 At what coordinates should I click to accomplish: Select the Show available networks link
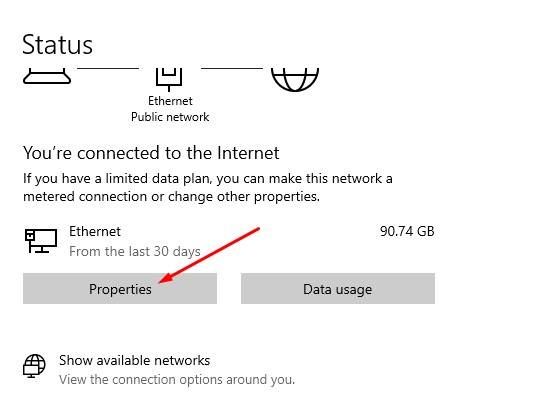[135, 361]
